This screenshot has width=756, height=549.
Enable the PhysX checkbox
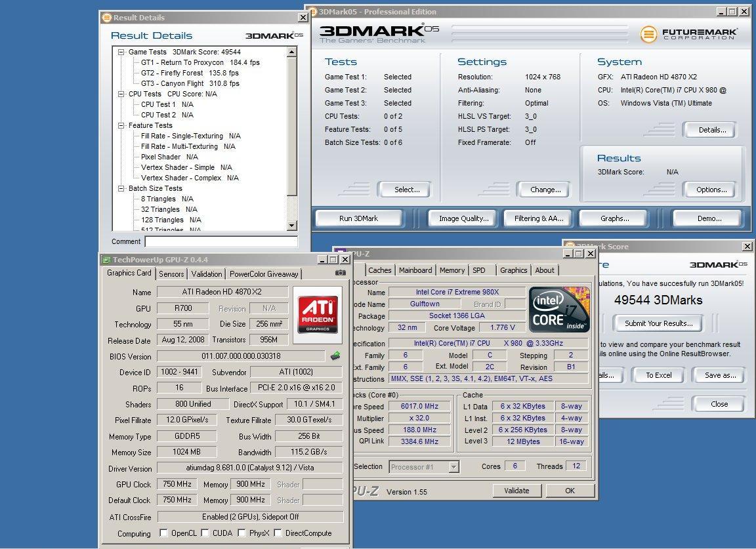(241, 533)
